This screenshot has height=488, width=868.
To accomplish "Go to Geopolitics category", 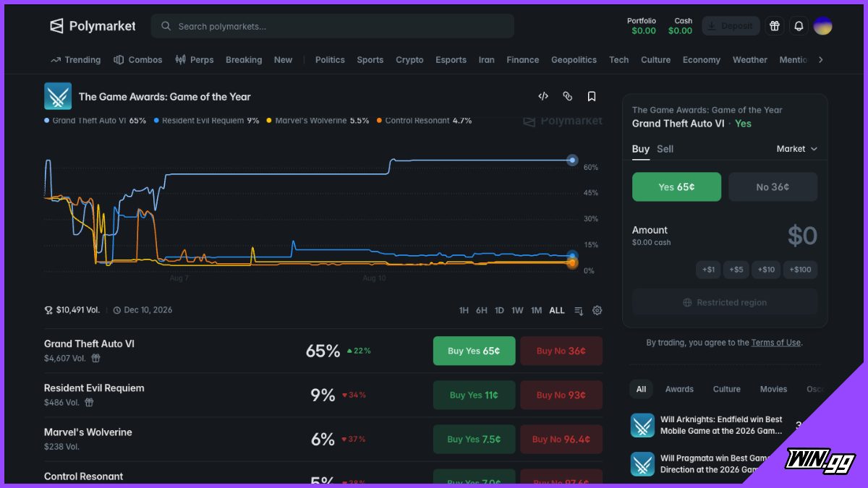I will click(x=574, y=60).
